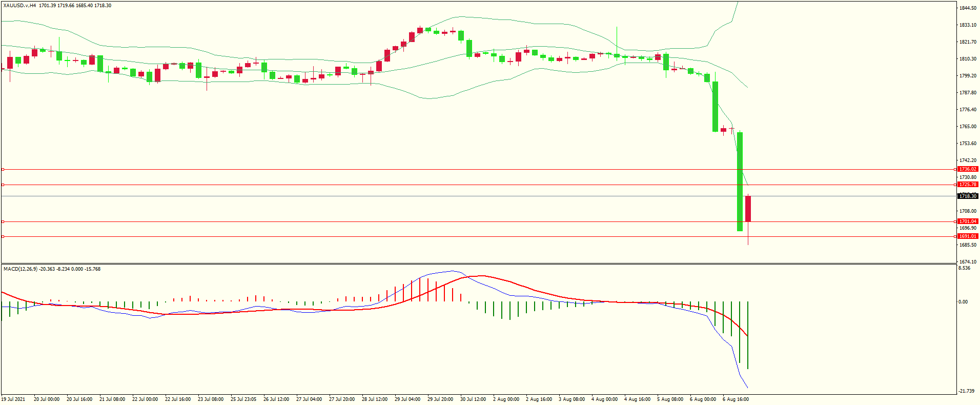The height and width of the screenshot is (405, 980).
Task: Click the 1844.50 price scale label
Action: click(x=968, y=8)
